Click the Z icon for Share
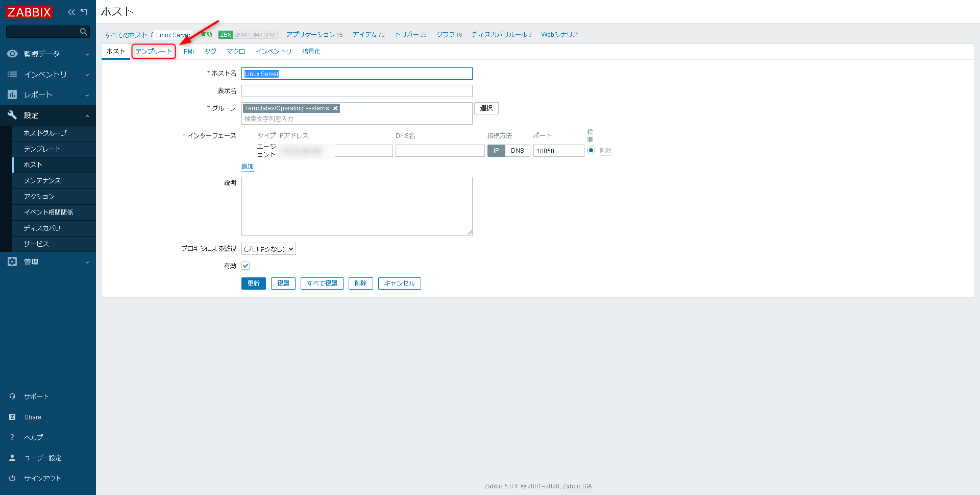Screen dimensions: 980x495 coord(12,417)
